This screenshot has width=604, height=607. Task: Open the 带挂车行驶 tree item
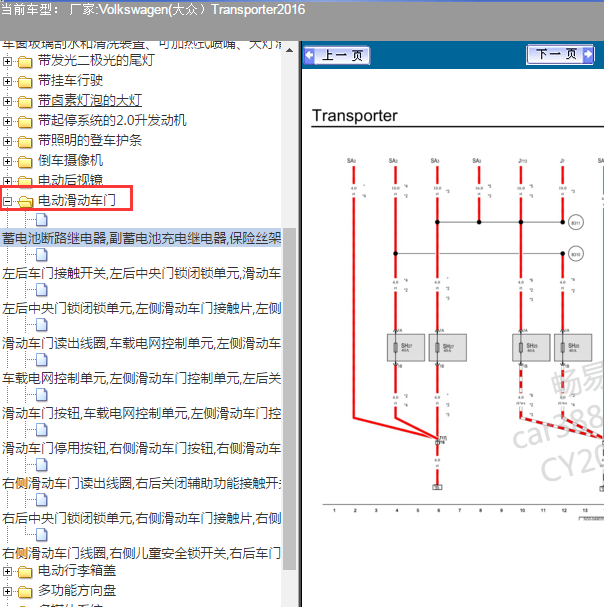coord(70,81)
